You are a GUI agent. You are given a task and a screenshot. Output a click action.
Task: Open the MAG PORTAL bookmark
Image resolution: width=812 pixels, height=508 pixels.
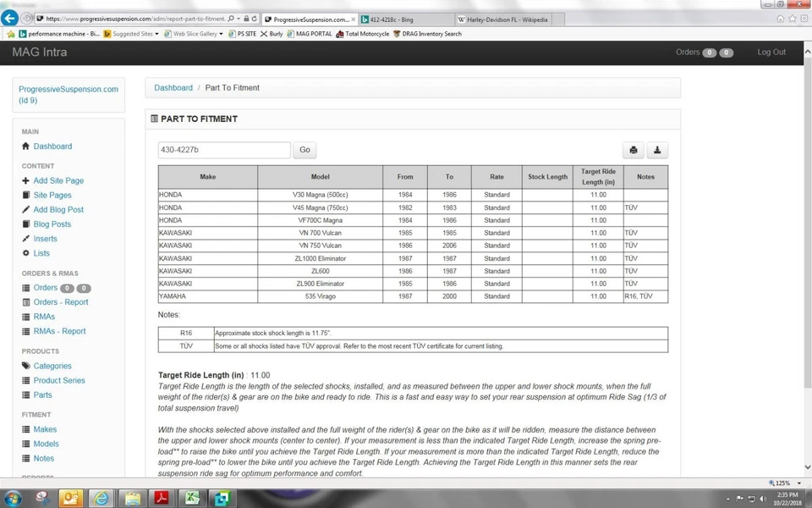310,34
